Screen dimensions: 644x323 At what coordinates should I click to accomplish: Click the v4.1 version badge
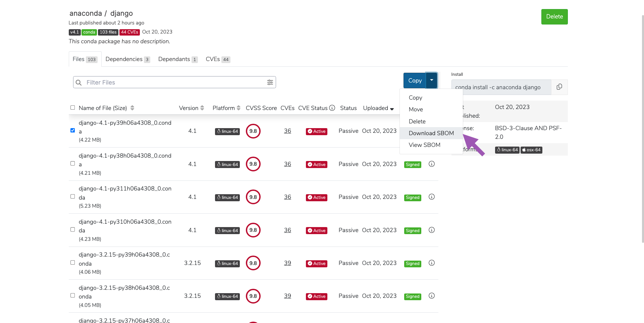74,32
